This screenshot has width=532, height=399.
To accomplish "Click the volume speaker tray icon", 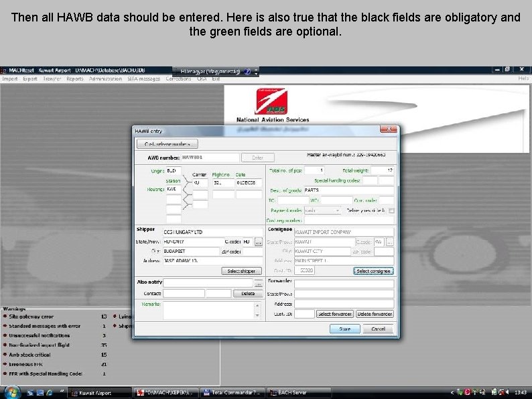I will [507, 392].
